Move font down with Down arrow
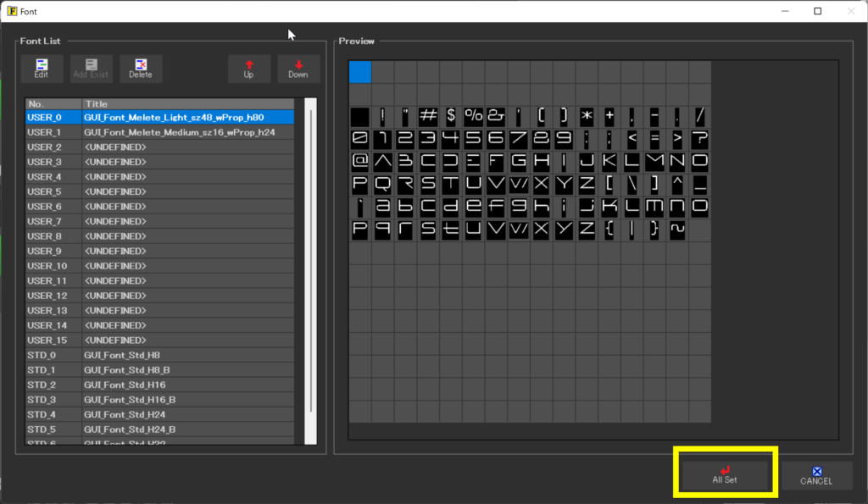This screenshot has width=868, height=504. click(x=298, y=69)
